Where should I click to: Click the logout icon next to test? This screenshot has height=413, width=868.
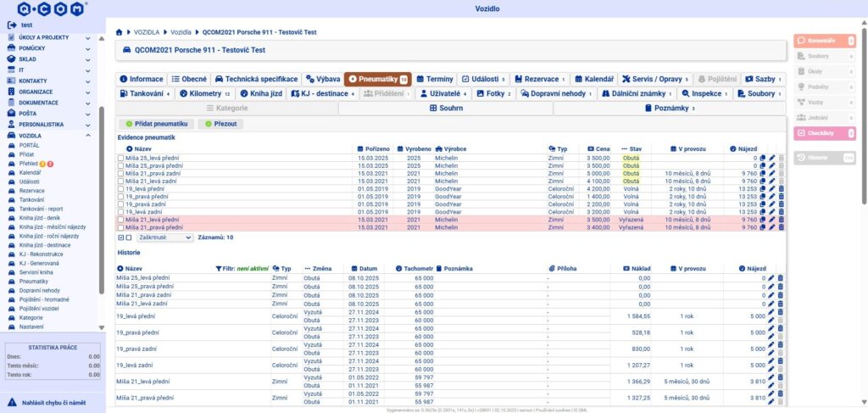point(11,25)
